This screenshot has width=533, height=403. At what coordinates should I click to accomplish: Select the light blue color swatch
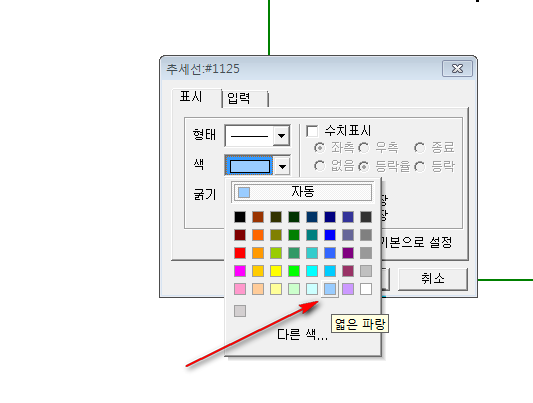click(x=330, y=289)
